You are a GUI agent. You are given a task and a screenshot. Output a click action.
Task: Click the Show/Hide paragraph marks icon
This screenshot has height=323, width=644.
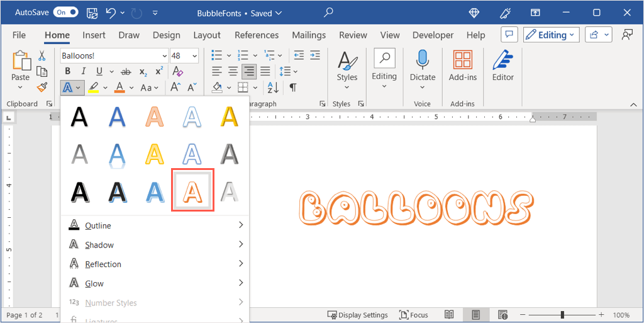coord(292,88)
